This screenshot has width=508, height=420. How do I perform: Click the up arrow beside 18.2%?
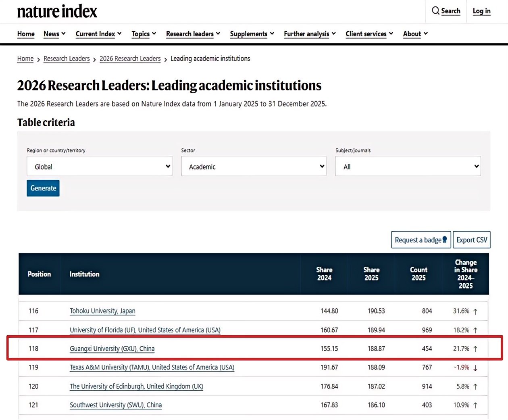[475, 330]
